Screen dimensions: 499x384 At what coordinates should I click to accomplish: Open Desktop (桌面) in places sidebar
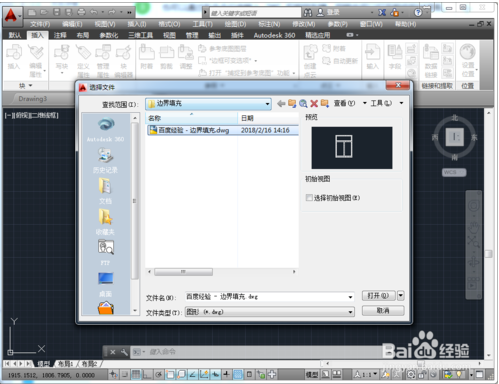[x=106, y=284]
